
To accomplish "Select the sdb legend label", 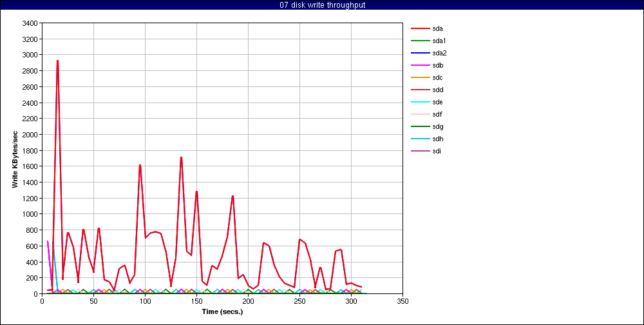I will tap(437, 65).
